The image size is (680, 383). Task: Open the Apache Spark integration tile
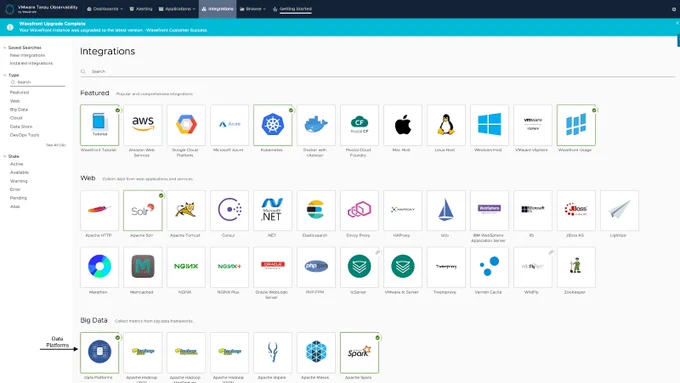tap(360, 353)
